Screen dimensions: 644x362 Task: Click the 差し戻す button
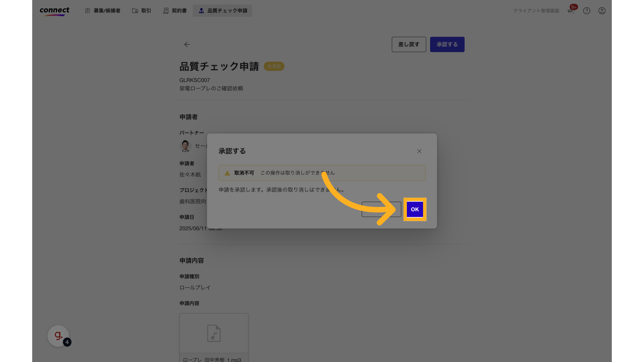click(409, 44)
